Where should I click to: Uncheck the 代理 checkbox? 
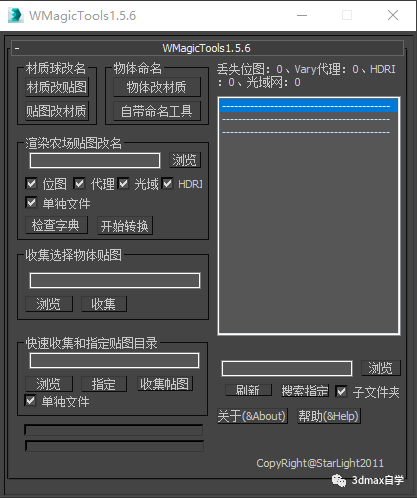click(79, 184)
